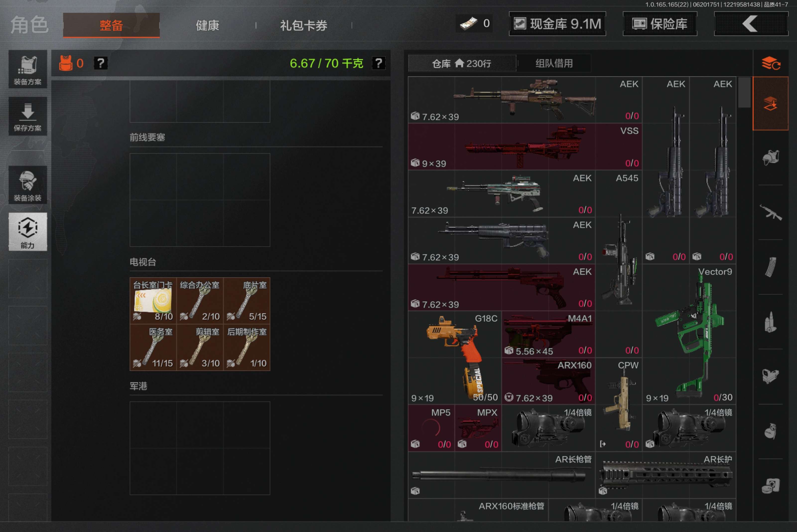Click the 军港 section header
Viewport: 797px width, 532px height.
[x=138, y=386]
